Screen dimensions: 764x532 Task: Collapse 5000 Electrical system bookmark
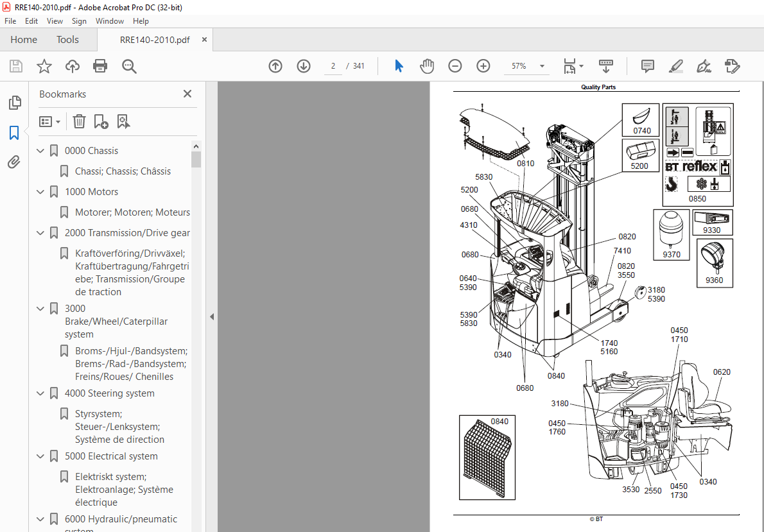pos(40,456)
